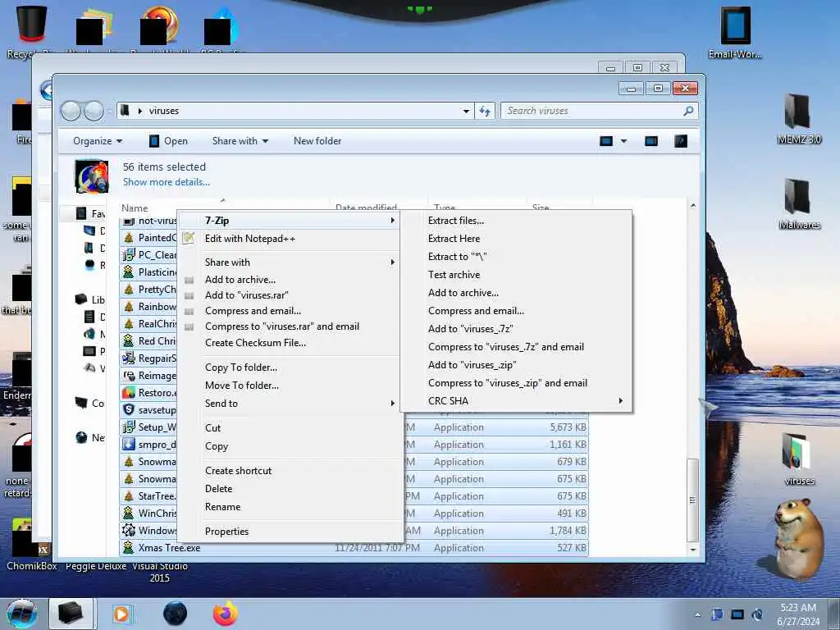Click the refresh button beside address bar
The height and width of the screenshot is (630, 840).
point(485,111)
